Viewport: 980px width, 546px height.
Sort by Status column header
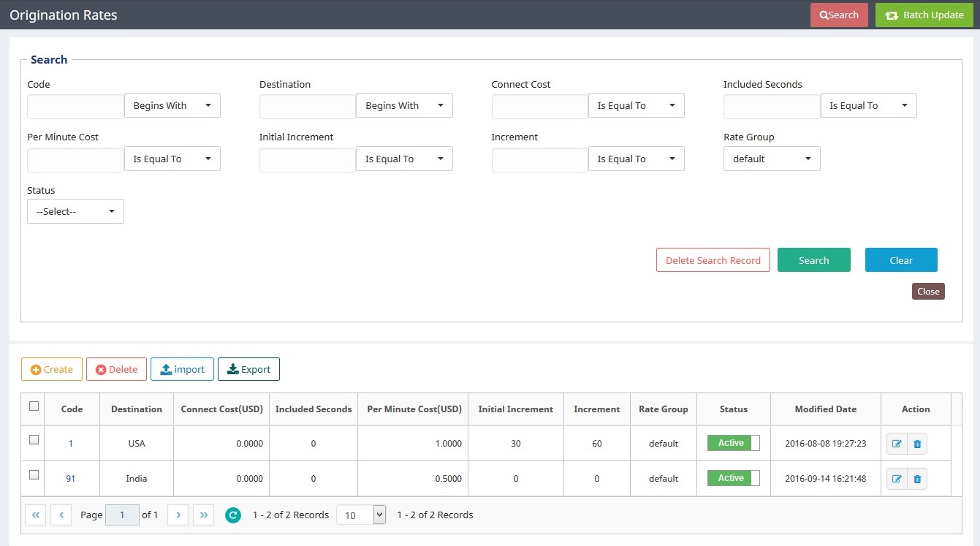coord(734,409)
